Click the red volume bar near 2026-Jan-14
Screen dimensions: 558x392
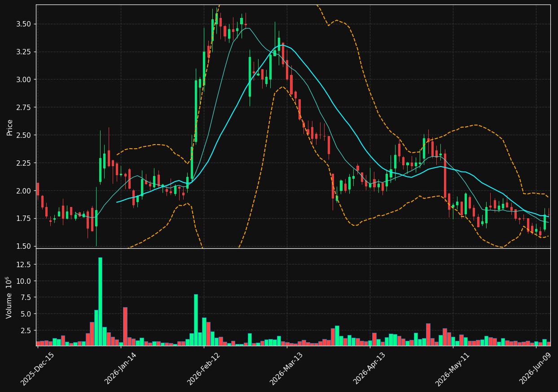pos(125,326)
